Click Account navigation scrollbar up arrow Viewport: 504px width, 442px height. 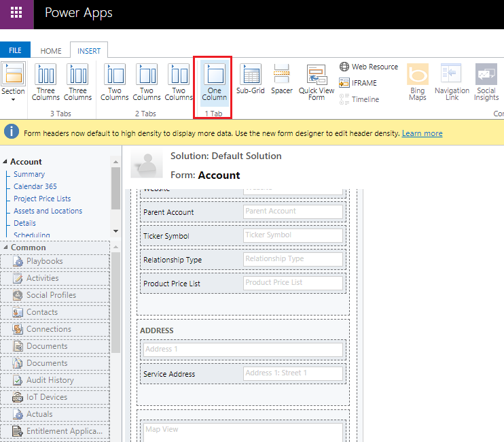(x=115, y=162)
